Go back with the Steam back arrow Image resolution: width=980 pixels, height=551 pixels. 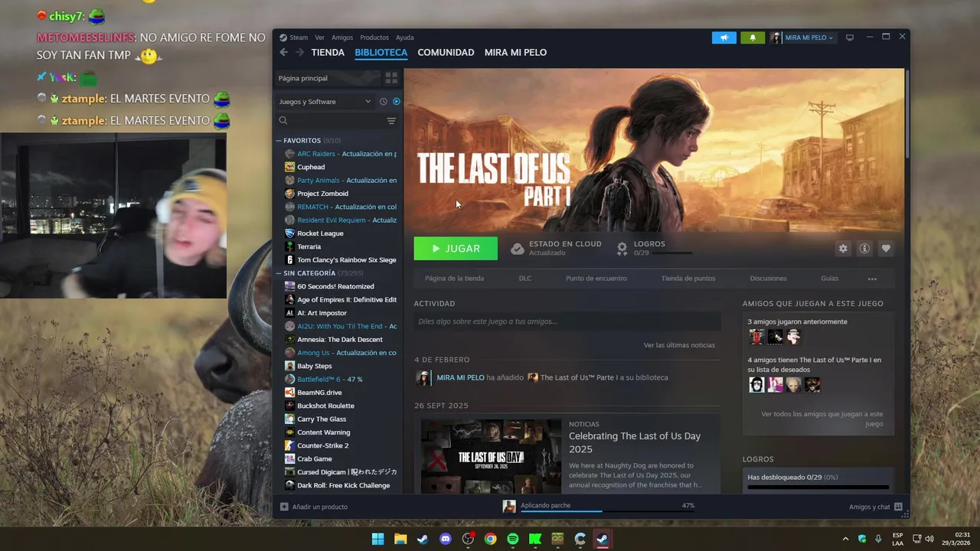tap(283, 52)
